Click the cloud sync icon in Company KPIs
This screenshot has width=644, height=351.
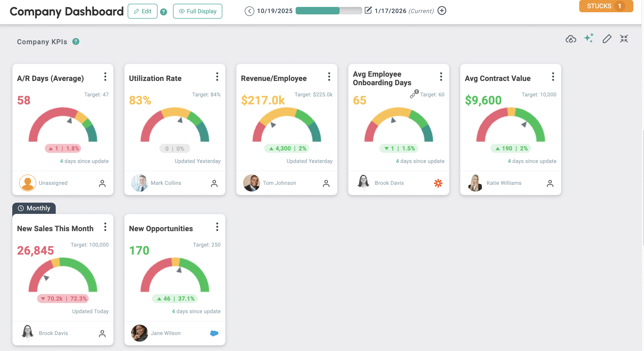(571, 39)
